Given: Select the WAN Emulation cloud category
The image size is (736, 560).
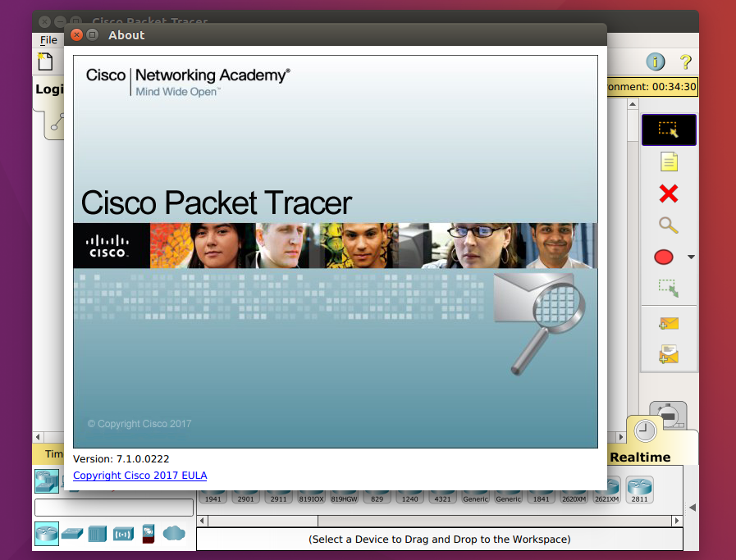Looking at the screenshot, I should coord(174,533).
